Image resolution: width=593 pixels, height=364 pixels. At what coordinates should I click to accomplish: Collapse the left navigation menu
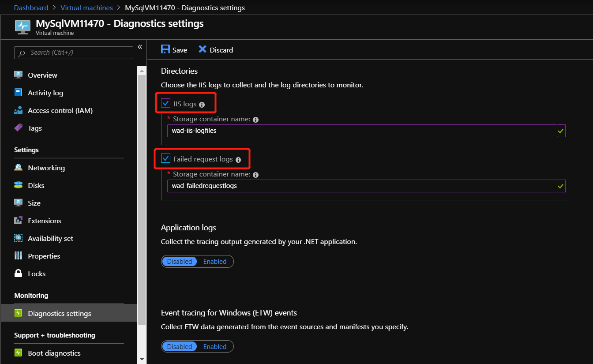pyautogui.click(x=140, y=46)
